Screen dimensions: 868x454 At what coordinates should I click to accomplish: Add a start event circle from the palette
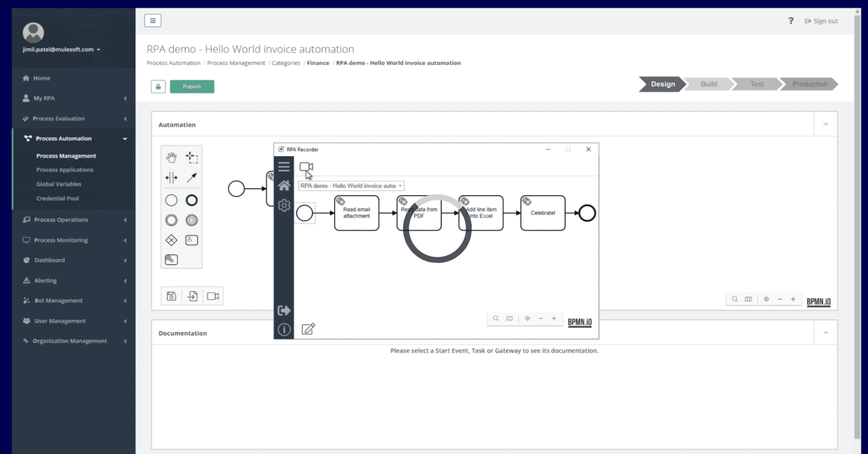[171, 200]
